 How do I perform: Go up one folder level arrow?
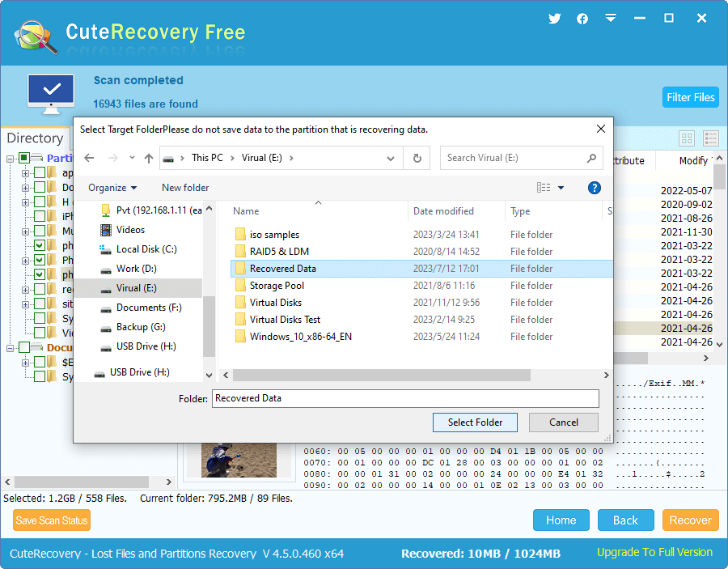pyautogui.click(x=149, y=159)
